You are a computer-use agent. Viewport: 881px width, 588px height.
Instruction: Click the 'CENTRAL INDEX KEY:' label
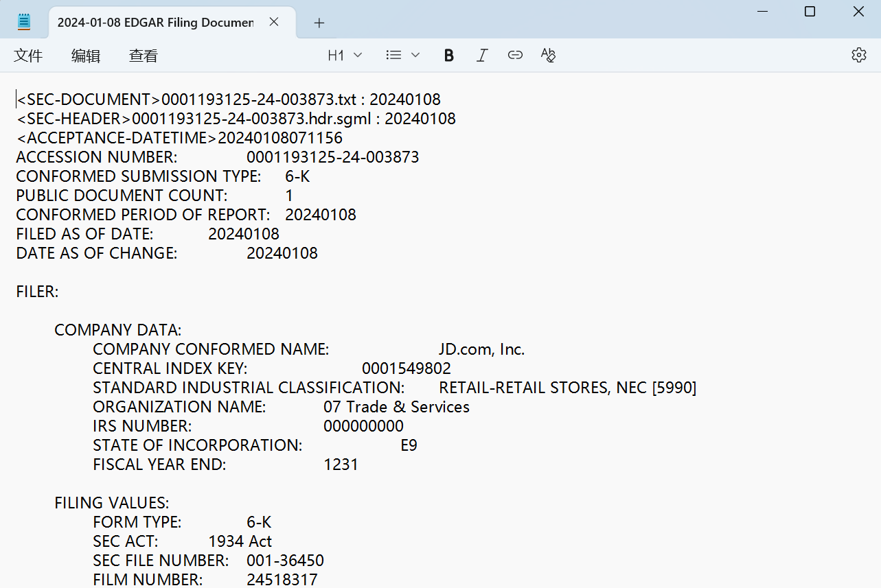click(170, 368)
